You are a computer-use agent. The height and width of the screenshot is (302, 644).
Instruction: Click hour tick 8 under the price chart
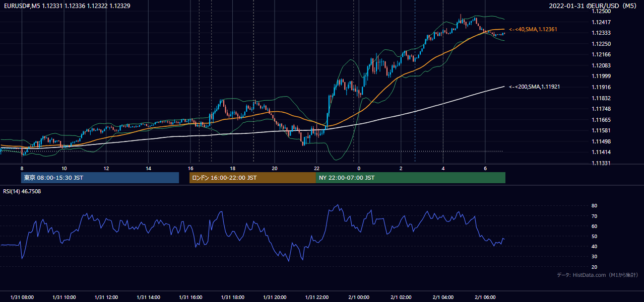click(22, 168)
